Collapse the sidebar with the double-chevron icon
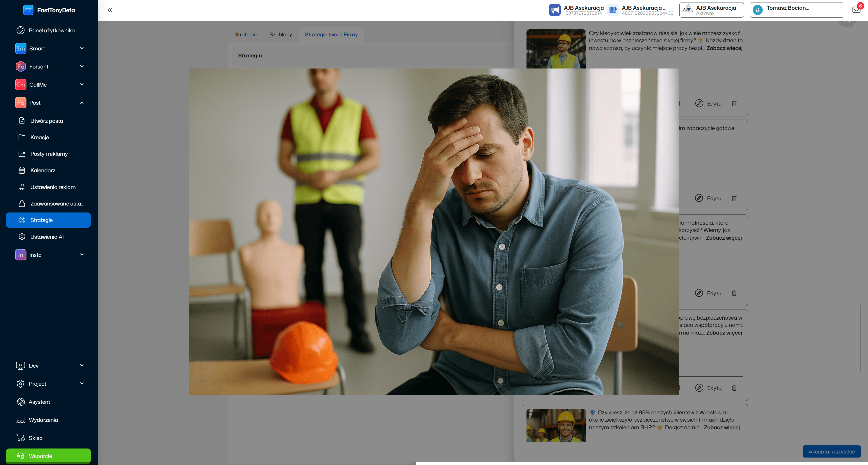The image size is (868, 465). click(x=110, y=10)
